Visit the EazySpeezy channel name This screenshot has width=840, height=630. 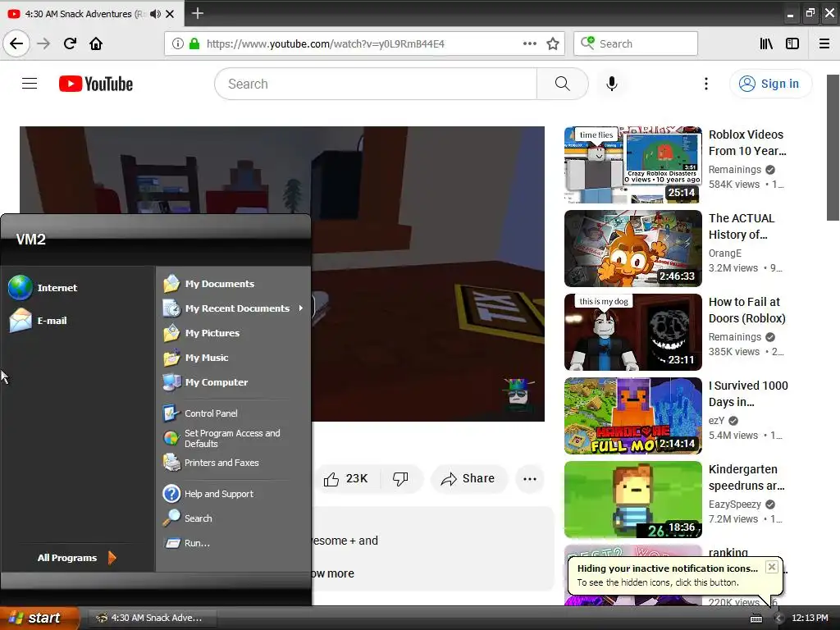[734, 504]
